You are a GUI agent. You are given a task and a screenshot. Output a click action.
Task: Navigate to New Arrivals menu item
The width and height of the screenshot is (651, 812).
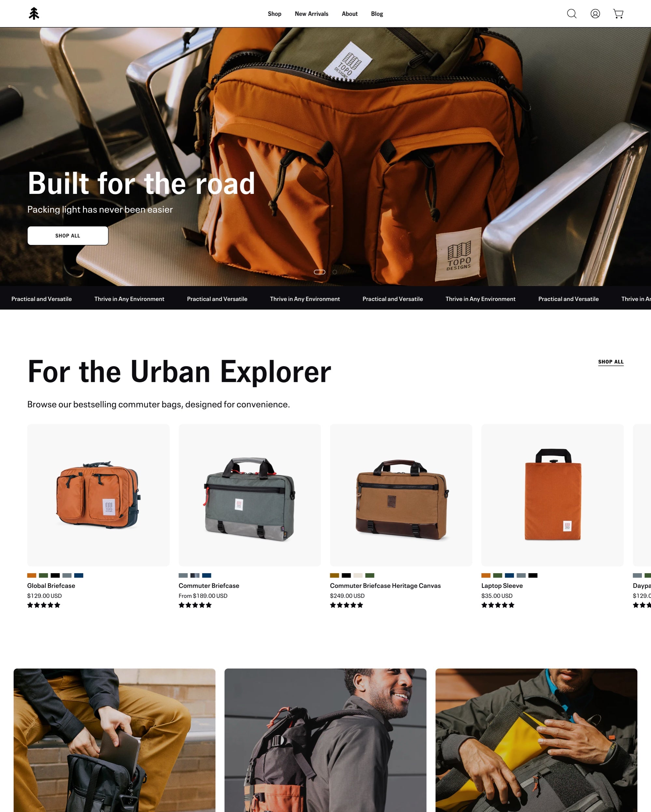click(x=311, y=13)
